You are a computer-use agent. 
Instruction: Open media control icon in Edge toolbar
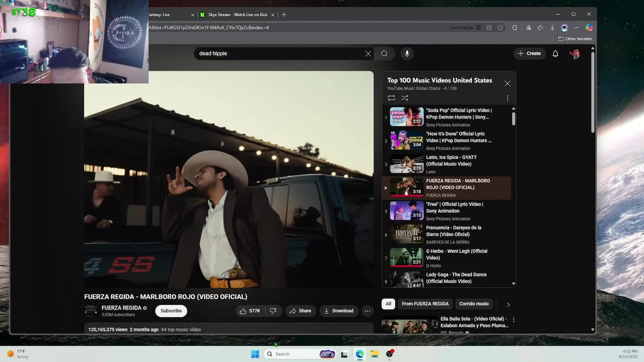point(528,28)
